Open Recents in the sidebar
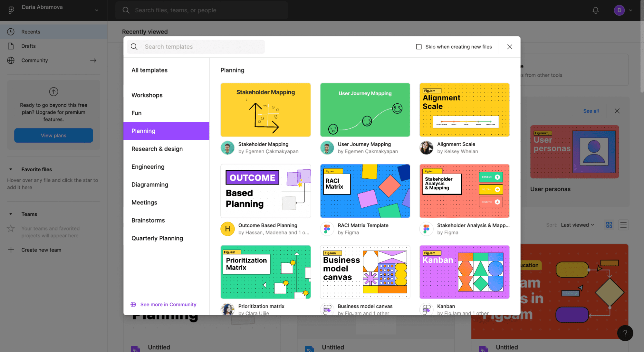The width and height of the screenshot is (644, 352). click(53, 32)
